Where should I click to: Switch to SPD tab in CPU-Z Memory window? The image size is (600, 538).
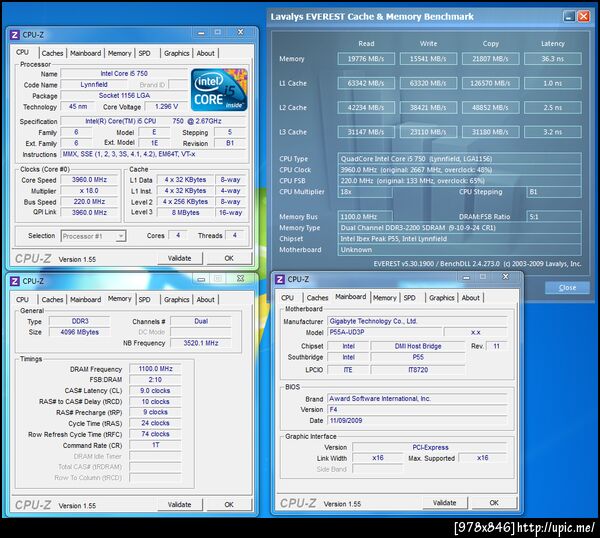tap(145, 300)
